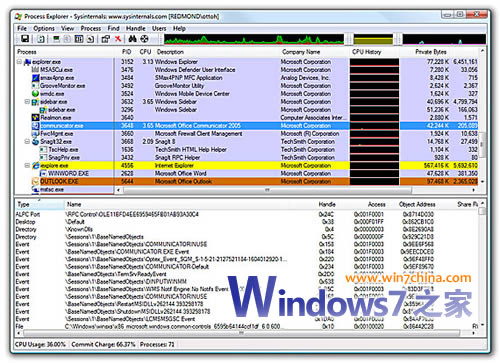500x363 pixels.
Task: Select the ALPC Port handle row
Action: tap(247, 214)
